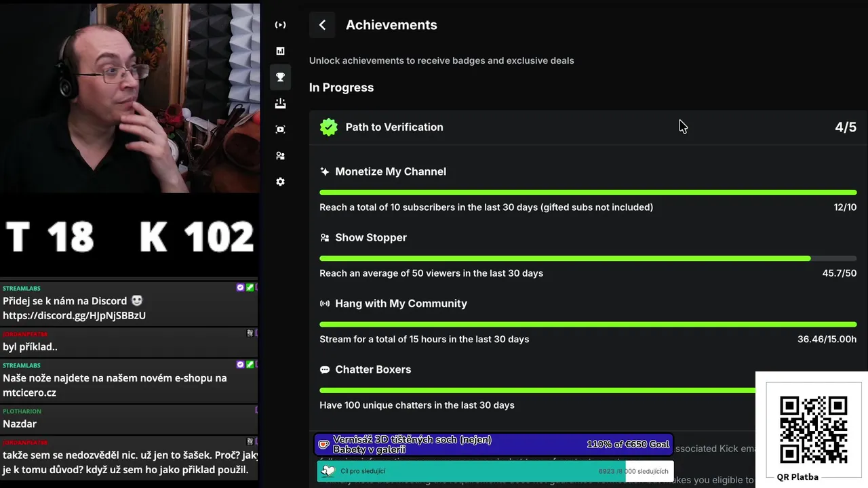
Task: Click the Show Stopper progress bar
Action: pyautogui.click(x=588, y=258)
